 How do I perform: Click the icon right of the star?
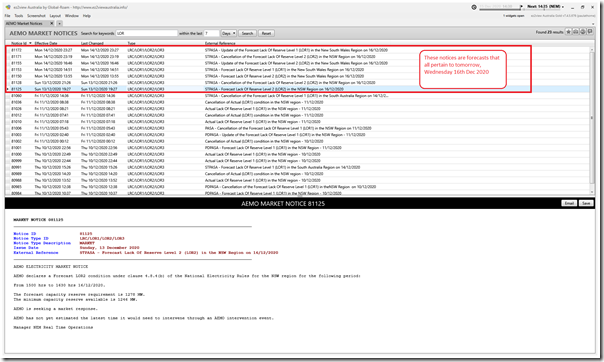click(575, 32)
